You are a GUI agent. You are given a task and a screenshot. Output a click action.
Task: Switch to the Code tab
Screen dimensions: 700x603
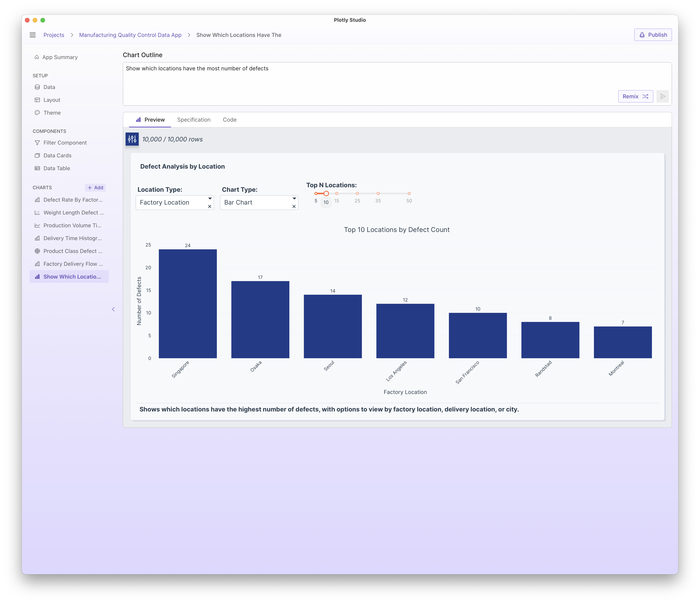click(x=229, y=120)
